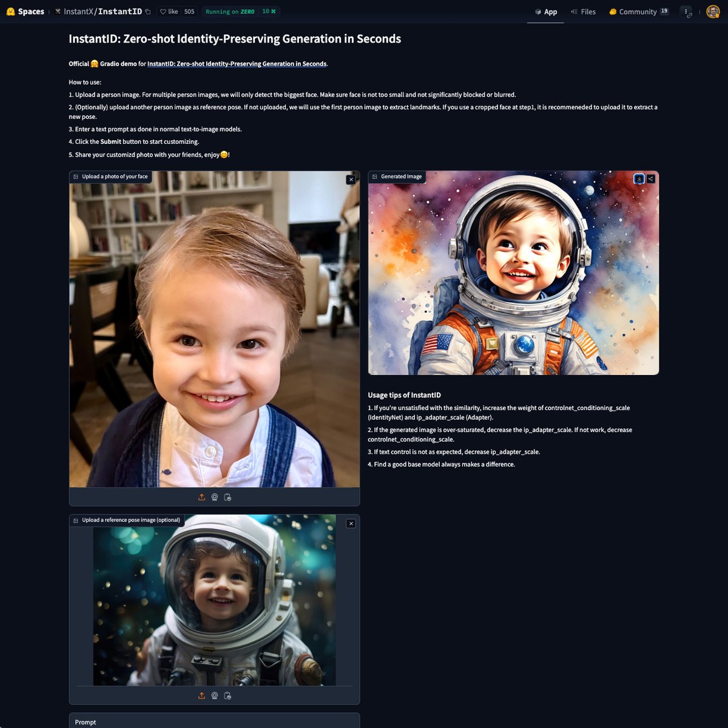Screen dimensions: 728x728
Task: Click webcam icon under reference pose image
Action: 215,696
